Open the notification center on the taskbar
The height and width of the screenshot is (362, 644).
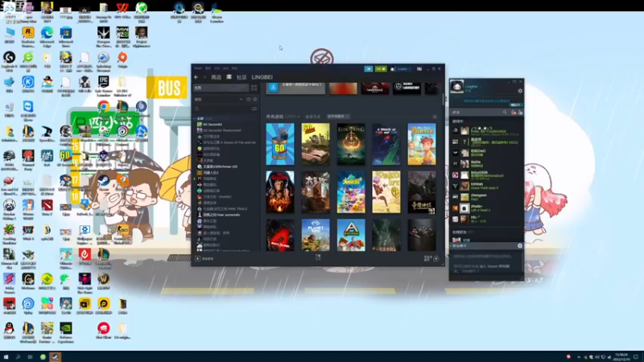tap(636, 357)
